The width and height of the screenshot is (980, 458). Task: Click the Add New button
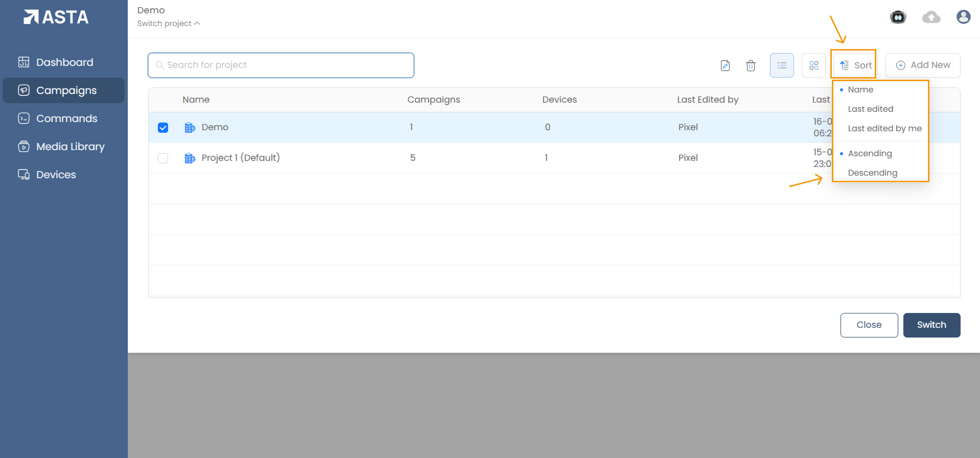coord(923,65)
